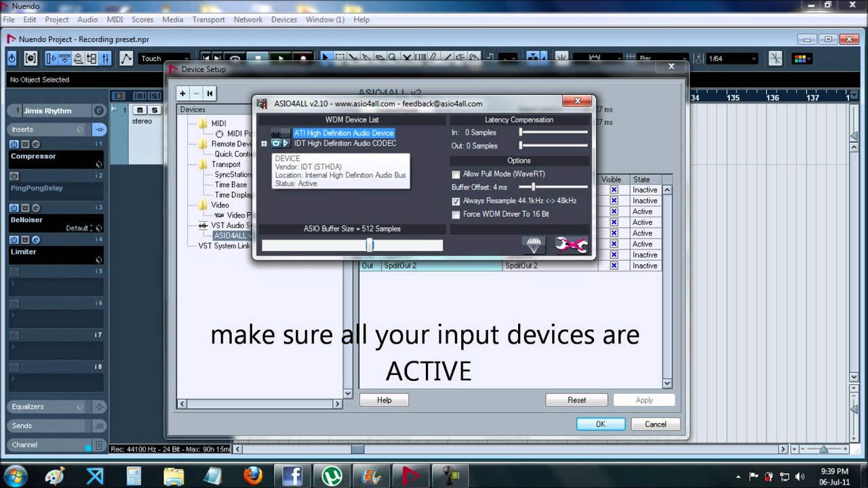Viewport: 868px width, 488px height.
Task: Open the Transport menu
Action: click(x=209, y=20)
